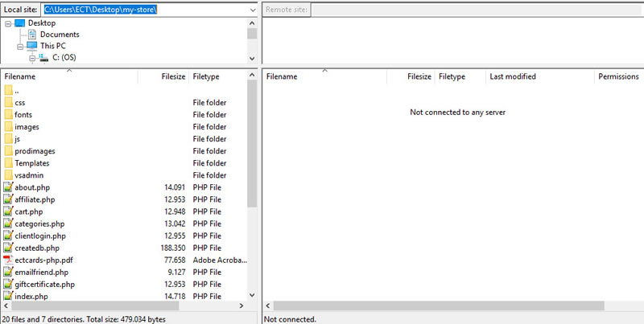
Task: Click the This PC computer icon
Action: coord(32,46)
